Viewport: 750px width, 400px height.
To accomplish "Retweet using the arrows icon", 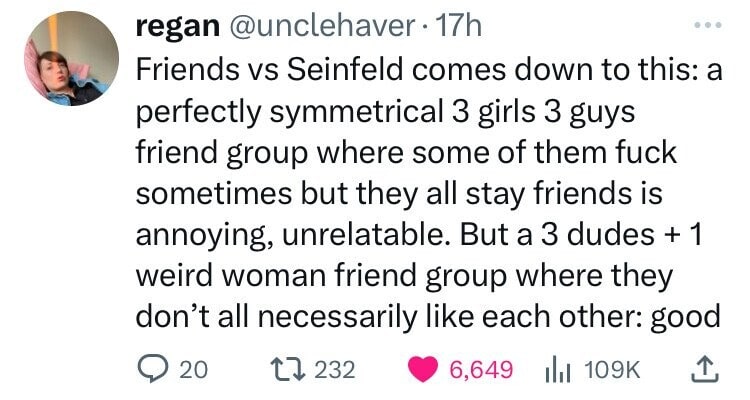I will [287, 370].
